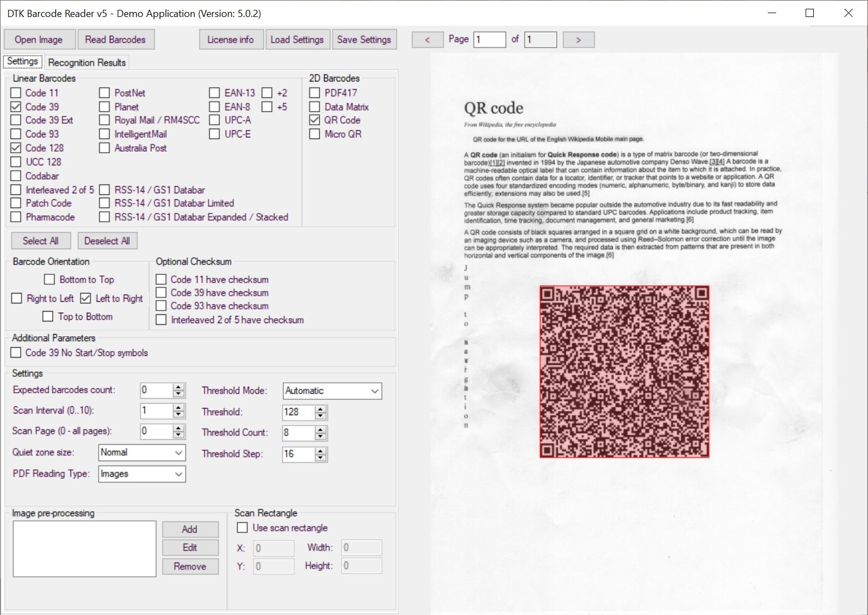Enable Australia Post checkbox

click(x=105, y=148)
